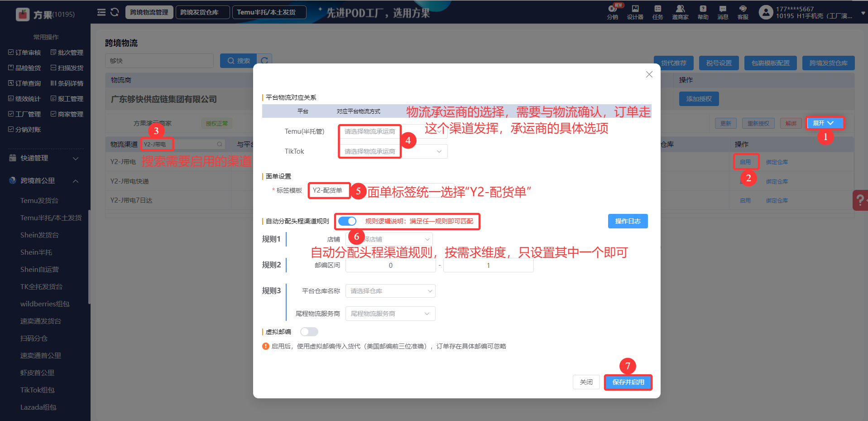The image size is (868, 421).
Task: Click the 重新授权 button
Action: pos(758,123)
